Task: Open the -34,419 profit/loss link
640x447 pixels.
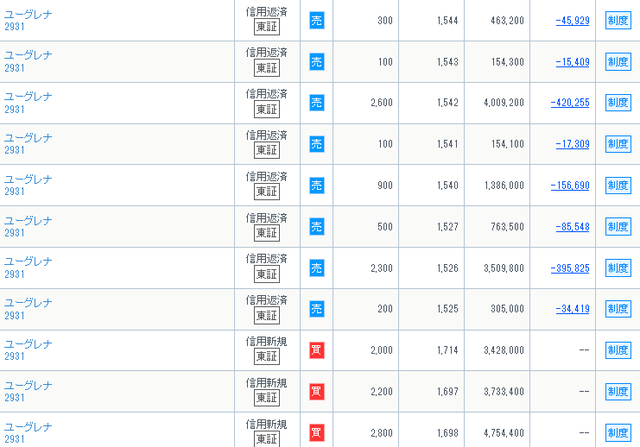Action: 572,309
